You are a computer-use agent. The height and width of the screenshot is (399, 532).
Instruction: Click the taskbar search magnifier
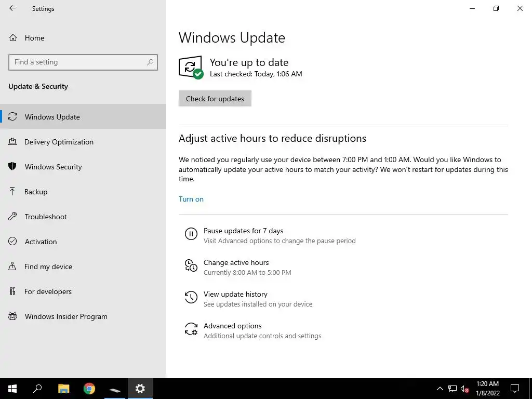[37, 389]
